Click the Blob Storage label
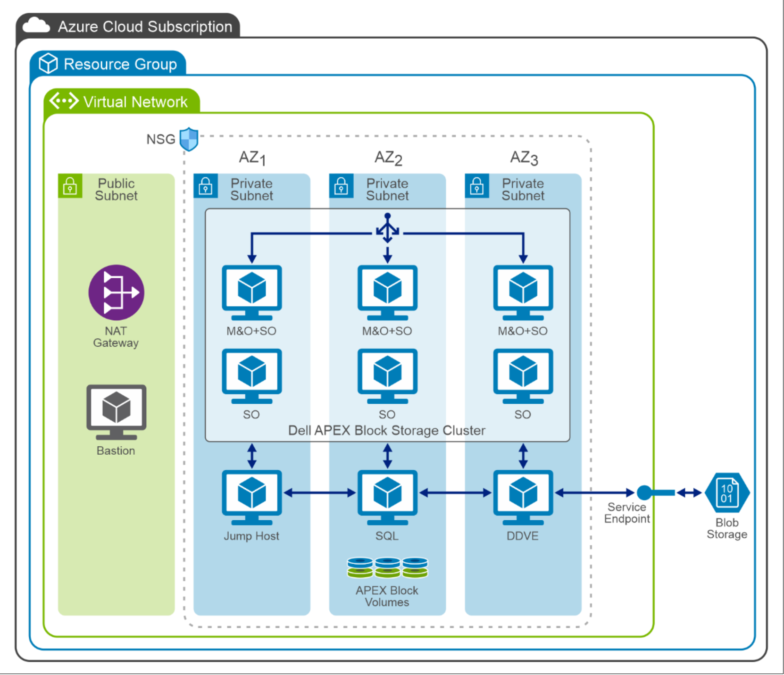784x675 pixels. pyautogui.click(x=727, y=528)
